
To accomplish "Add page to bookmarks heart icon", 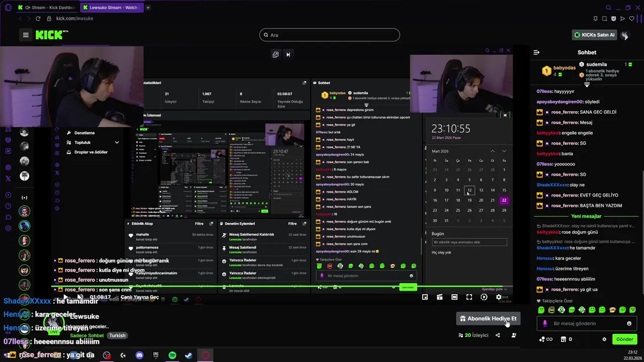I will point(632,19).
